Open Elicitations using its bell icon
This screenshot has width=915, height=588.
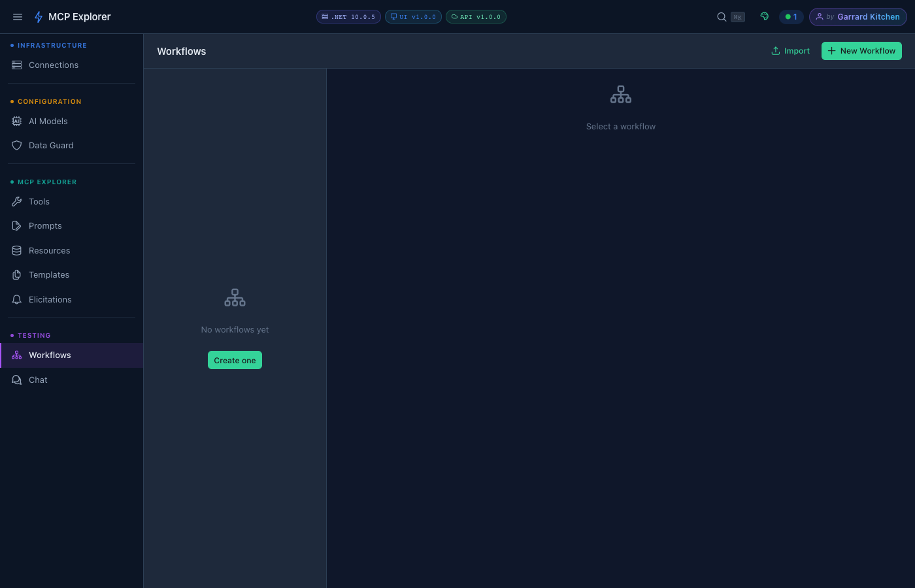(17, 299)
